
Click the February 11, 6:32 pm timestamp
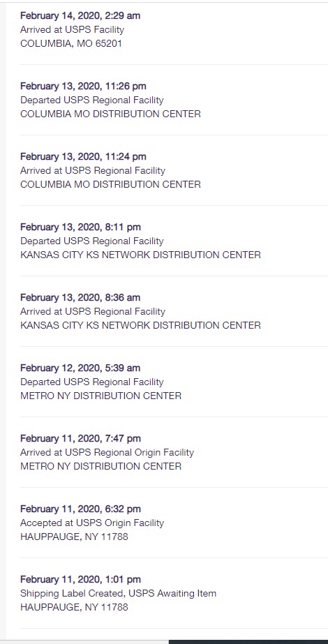(x=80, y=509)
